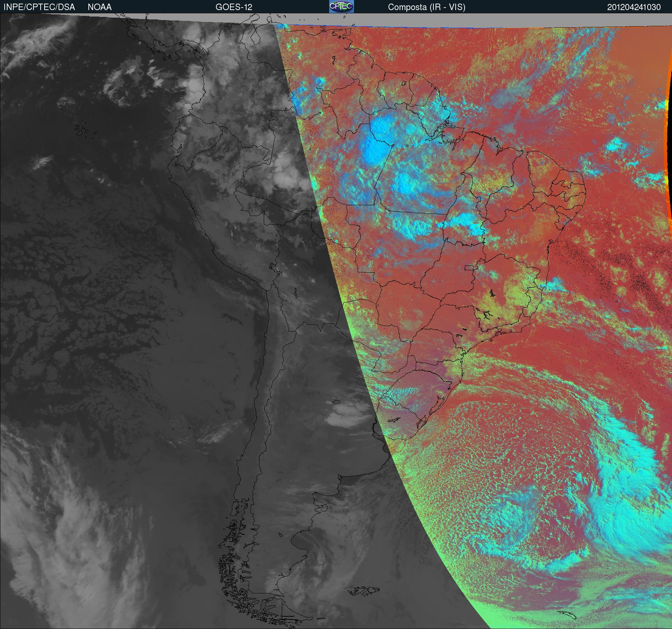Click the INPE/CPTEC/DSA header text

tap(39, 7)
